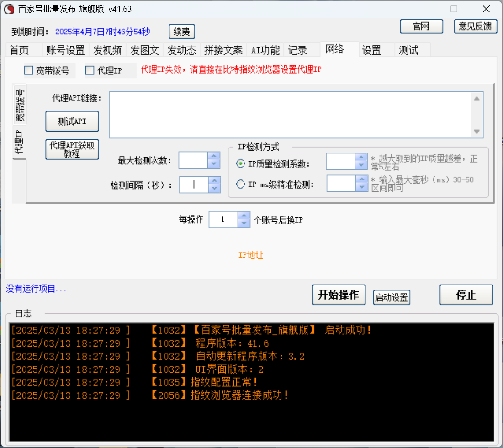
Task: Increase 最大检测次数 with up arrow
Action: pos(214,156)
